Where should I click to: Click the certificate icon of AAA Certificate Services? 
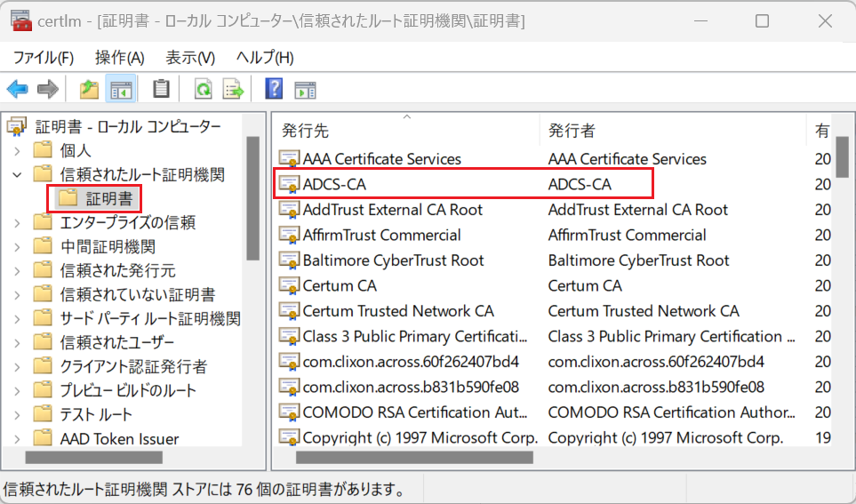pos(289,159)
